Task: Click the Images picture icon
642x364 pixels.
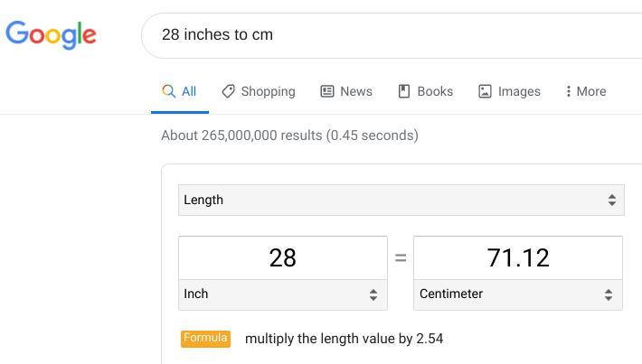Action: [x=485, y=91]
